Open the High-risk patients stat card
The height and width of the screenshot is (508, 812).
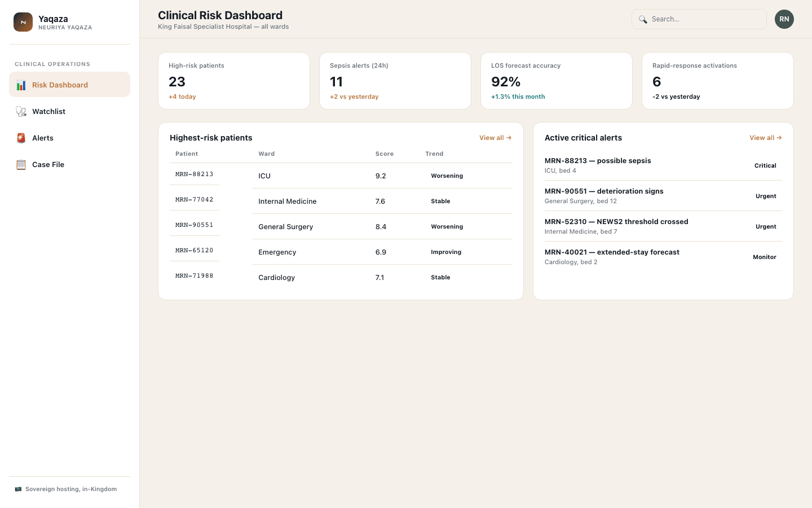point(234,81)
